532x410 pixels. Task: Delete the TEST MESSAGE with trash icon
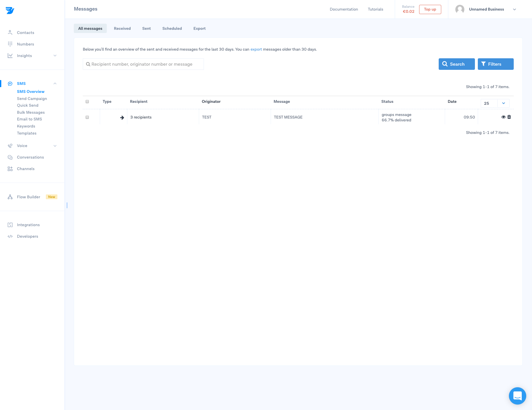pyautogui.click(x=509, y=117)
